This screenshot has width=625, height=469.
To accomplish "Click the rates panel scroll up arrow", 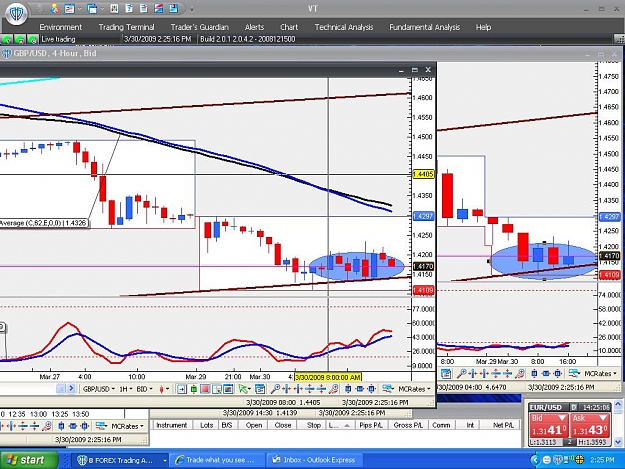I will pyautogui.click(x=618, y=406).
